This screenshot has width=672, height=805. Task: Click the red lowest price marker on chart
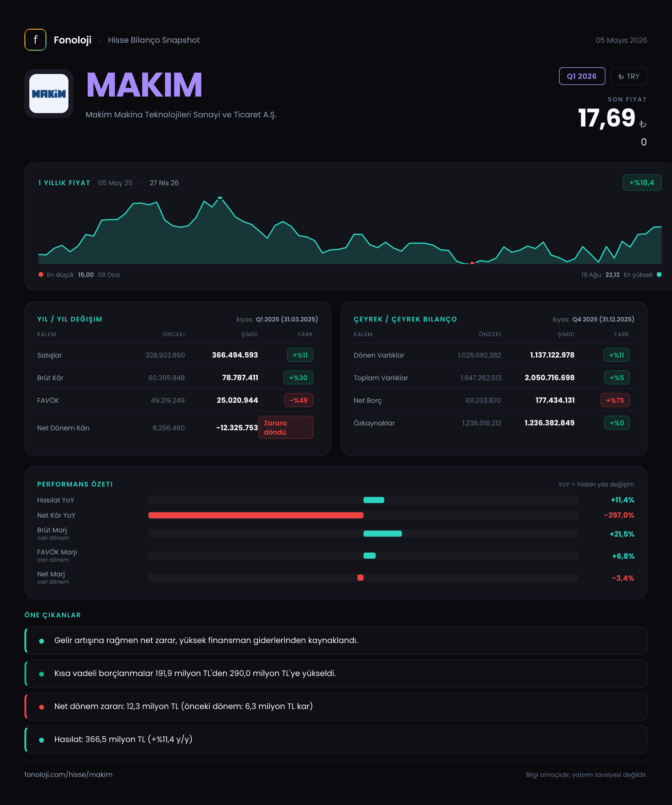[x=472, y=263]
